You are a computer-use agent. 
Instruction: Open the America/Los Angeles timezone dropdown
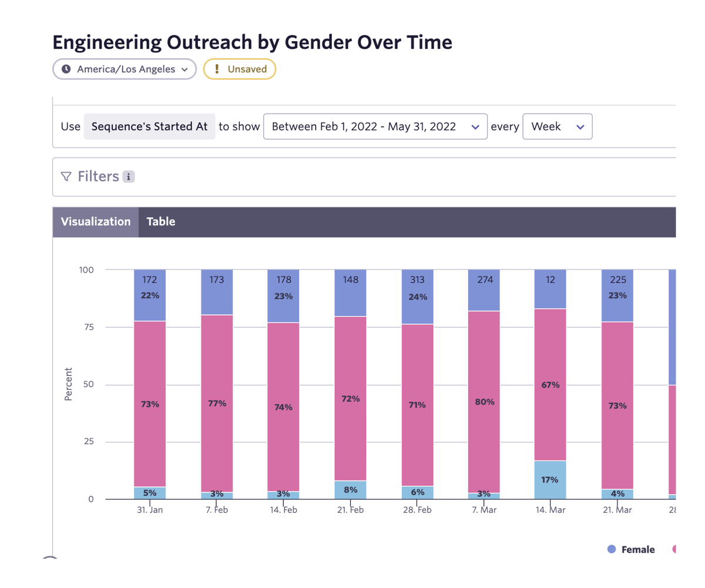click(124, 69)
